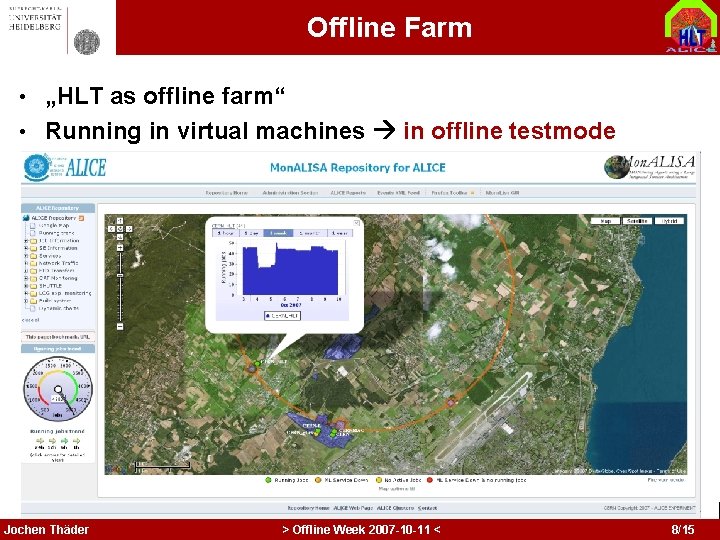The height and width of the screenshot is (540, 720).
Task: Click the third green trend arrow under gauge
Action: (x=64, y=441)
